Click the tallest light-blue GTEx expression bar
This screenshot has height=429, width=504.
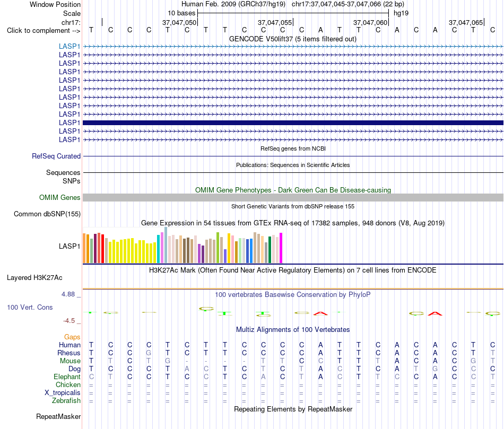click(x=166, y=245)
